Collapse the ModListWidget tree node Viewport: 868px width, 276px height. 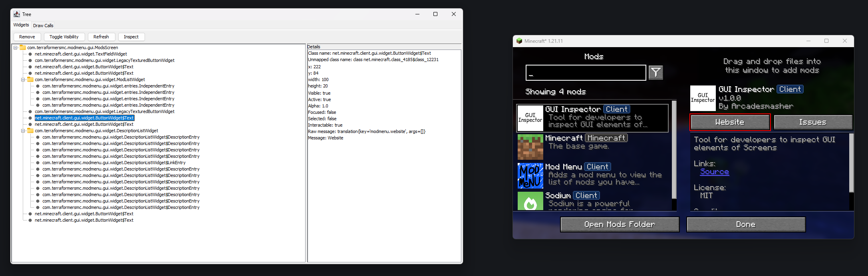click(23, 79)
